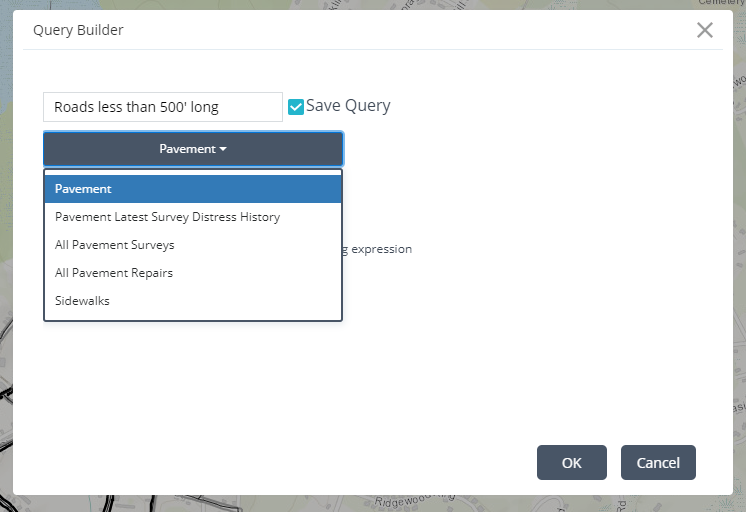Pick All Pavement Repairs option
The image size is (746, 512).
point(114,273)
